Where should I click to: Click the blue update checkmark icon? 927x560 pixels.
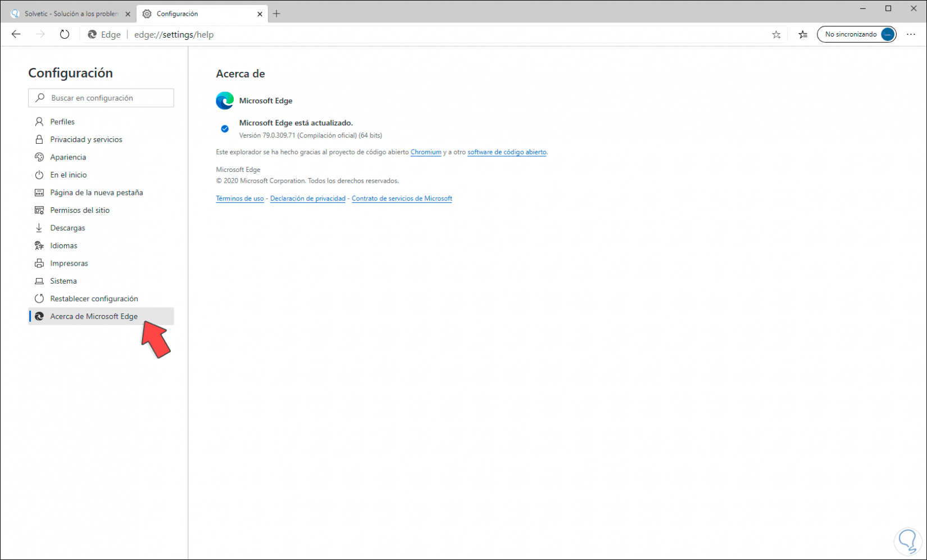[225, 129]
